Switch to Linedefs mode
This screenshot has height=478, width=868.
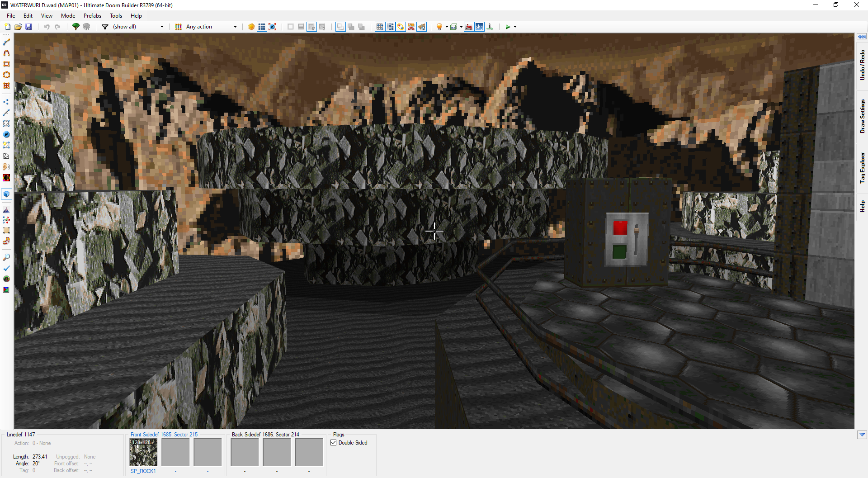tap(6, 113)
